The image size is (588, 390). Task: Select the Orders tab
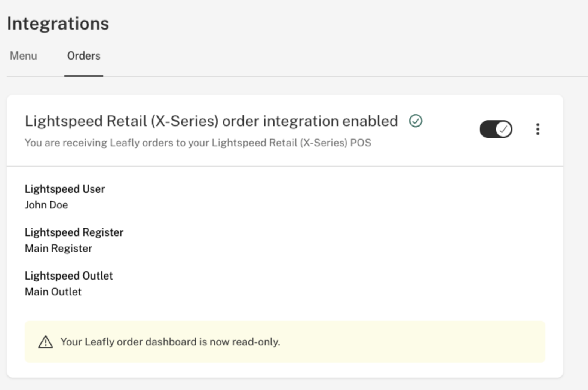[84, 56]
